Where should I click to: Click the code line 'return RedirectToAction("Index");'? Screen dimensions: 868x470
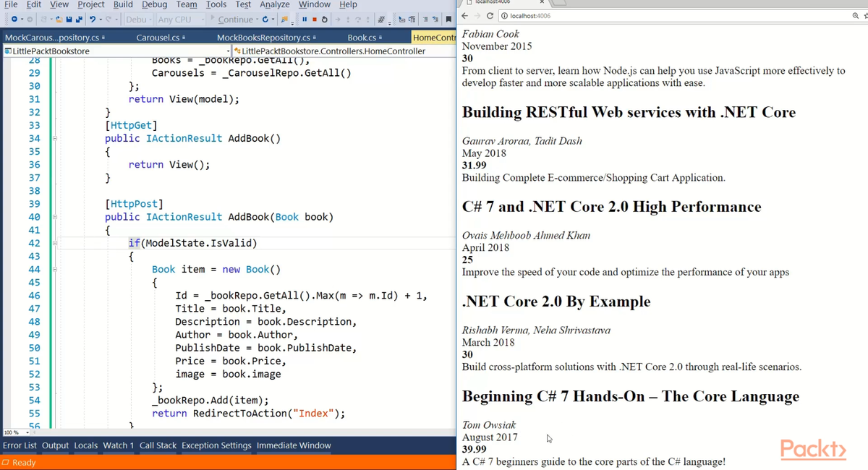point(248,414)
